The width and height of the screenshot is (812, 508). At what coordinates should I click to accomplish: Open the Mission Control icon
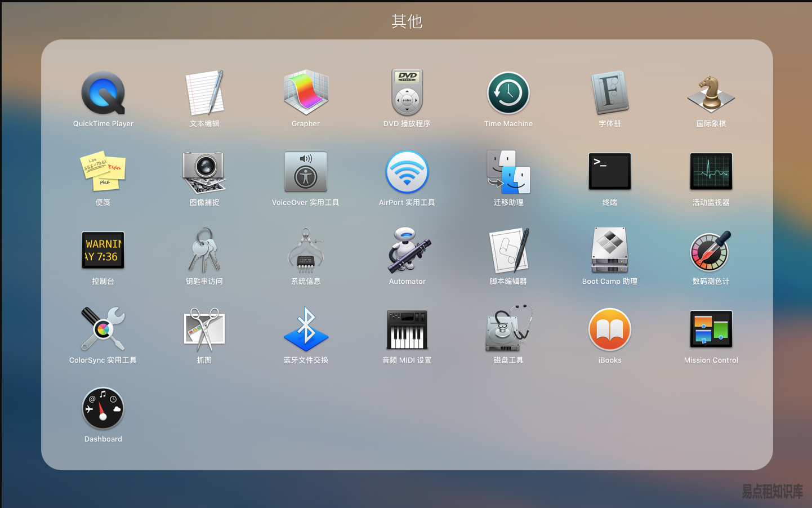[x=711, y=329]
